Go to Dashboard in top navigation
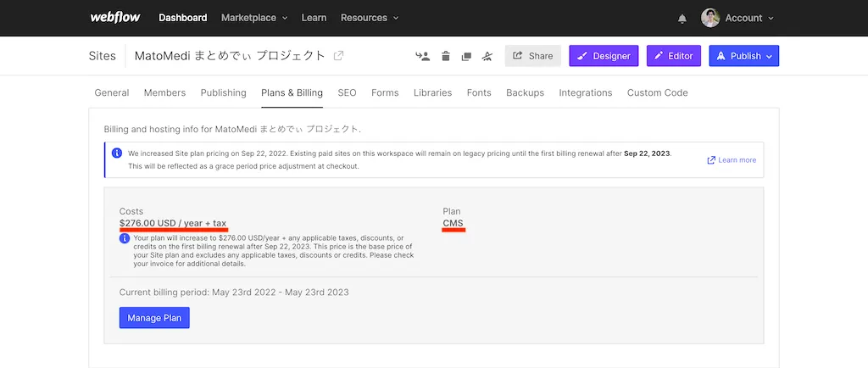 point(183,18)
